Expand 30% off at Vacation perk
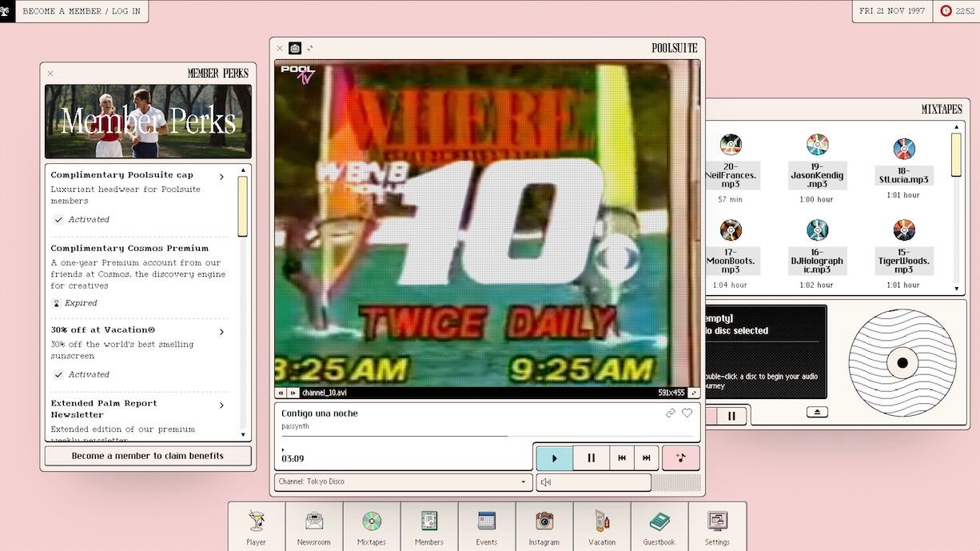This screenshot has width=980, height=551. [x=221, y=331]
